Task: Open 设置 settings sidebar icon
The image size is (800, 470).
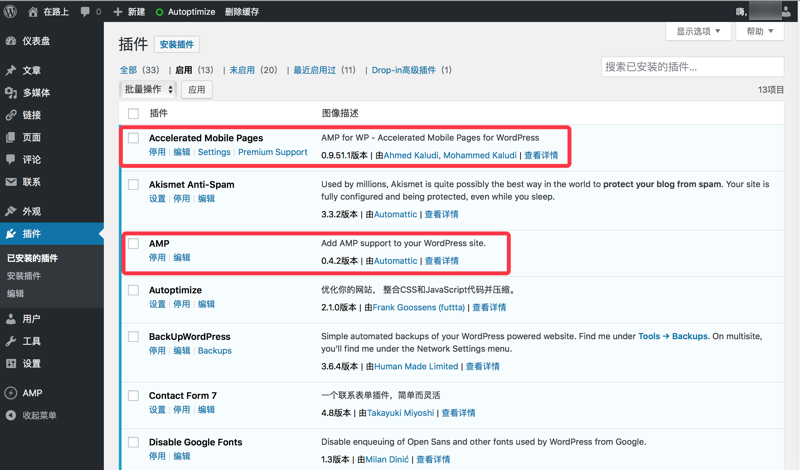Action: pyautogui.click(x=11, y=363)
